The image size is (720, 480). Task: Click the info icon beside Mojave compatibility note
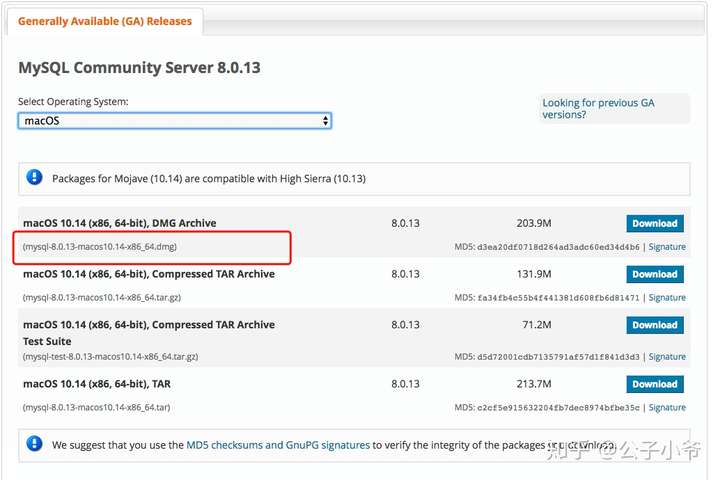point(34,177)
